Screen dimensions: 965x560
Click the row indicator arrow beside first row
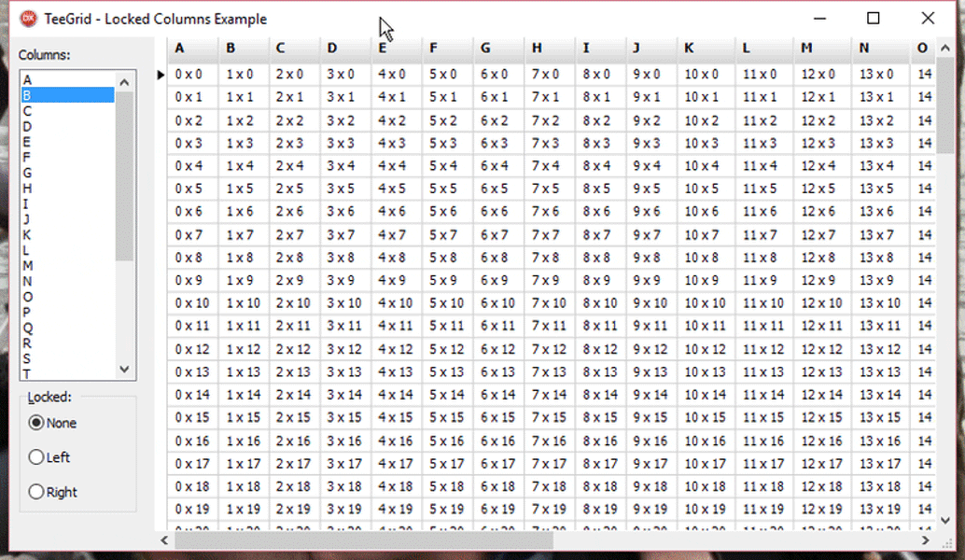click(x=160, y=75)
